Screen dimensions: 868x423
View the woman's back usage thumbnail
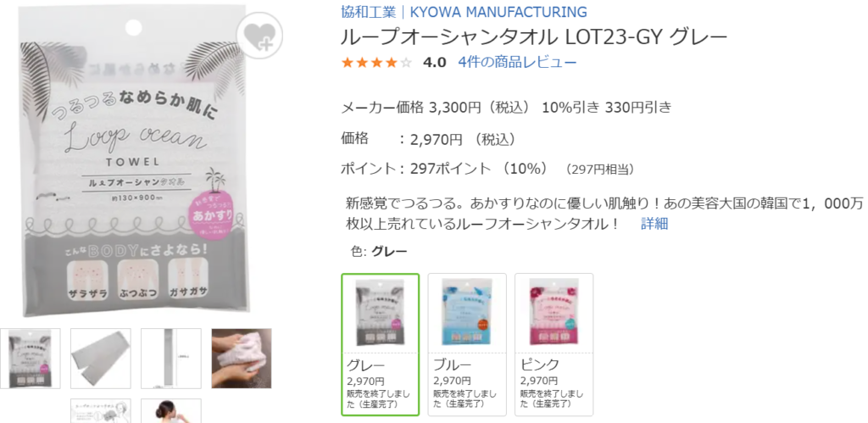[x=171, y=411]
